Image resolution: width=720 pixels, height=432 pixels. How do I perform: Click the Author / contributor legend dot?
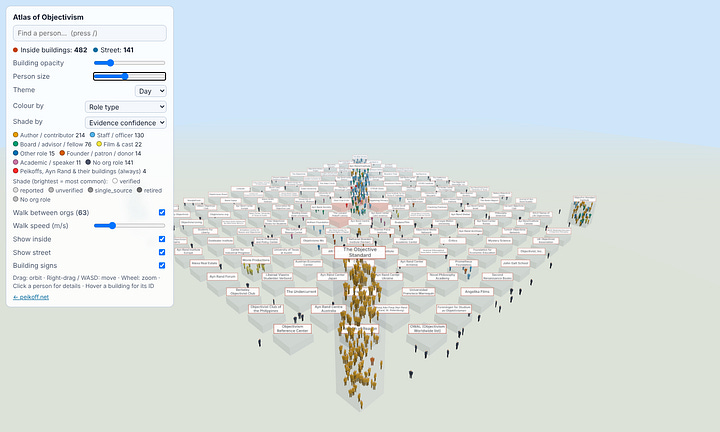point(16,135)
